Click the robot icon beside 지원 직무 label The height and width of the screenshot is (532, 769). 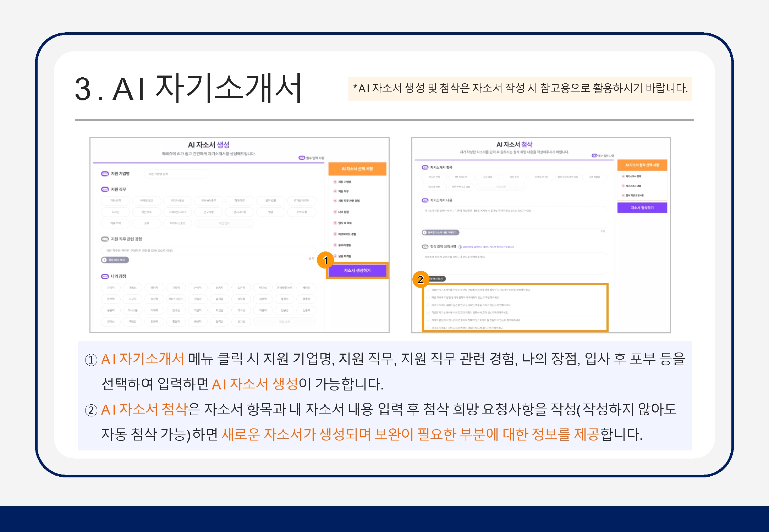(105, 189)
